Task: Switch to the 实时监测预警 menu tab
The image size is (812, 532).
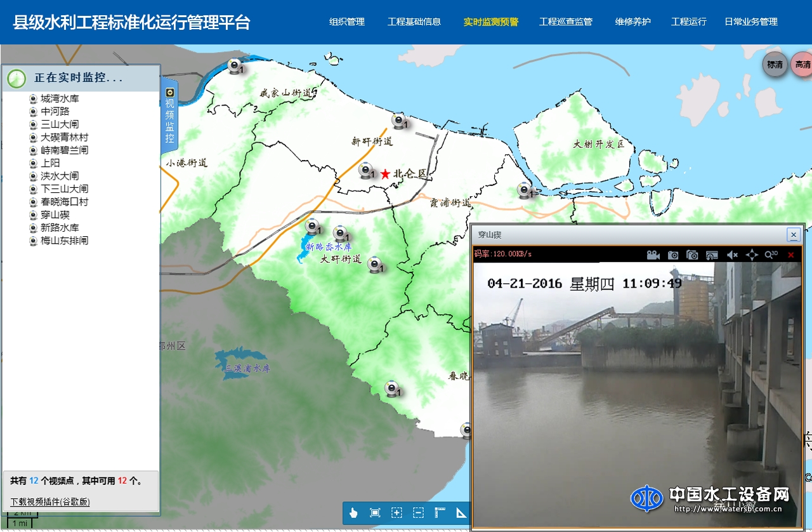Action: pos(491,21)
